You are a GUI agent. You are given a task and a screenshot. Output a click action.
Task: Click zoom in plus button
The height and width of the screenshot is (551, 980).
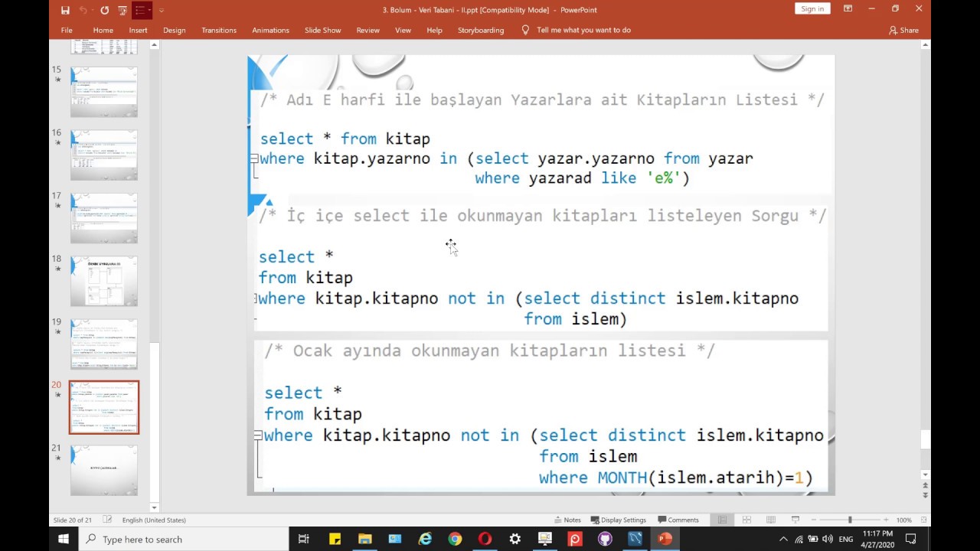click(x=885, y=520)
